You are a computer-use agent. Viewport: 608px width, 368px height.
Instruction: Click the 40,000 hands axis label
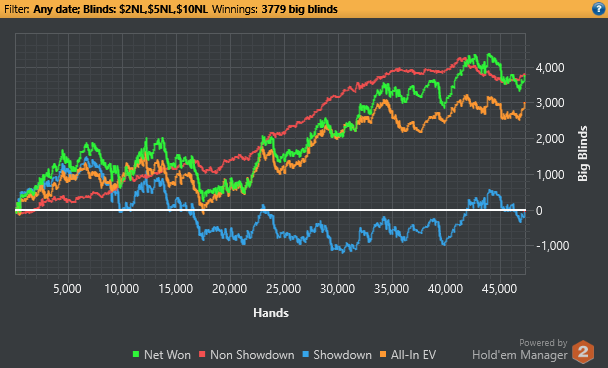pos(445,289)
